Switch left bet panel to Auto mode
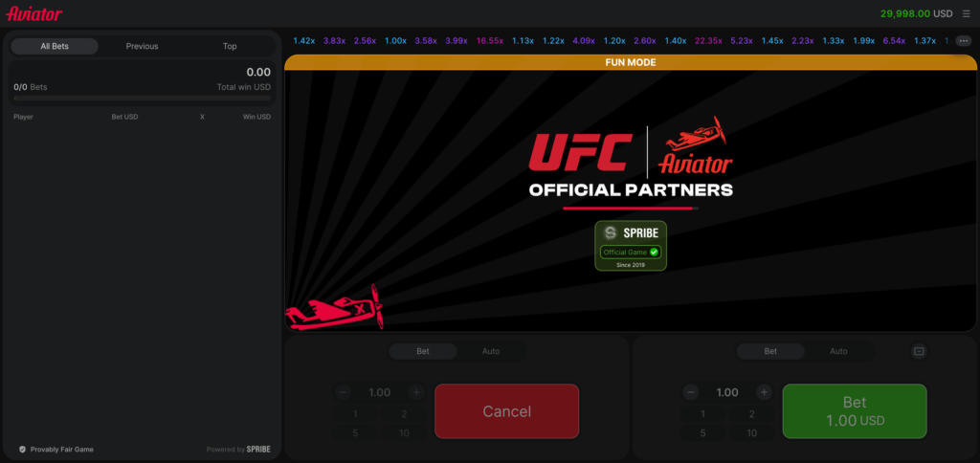The width and height of the screenshot is (980, 463). pos(491,351)
